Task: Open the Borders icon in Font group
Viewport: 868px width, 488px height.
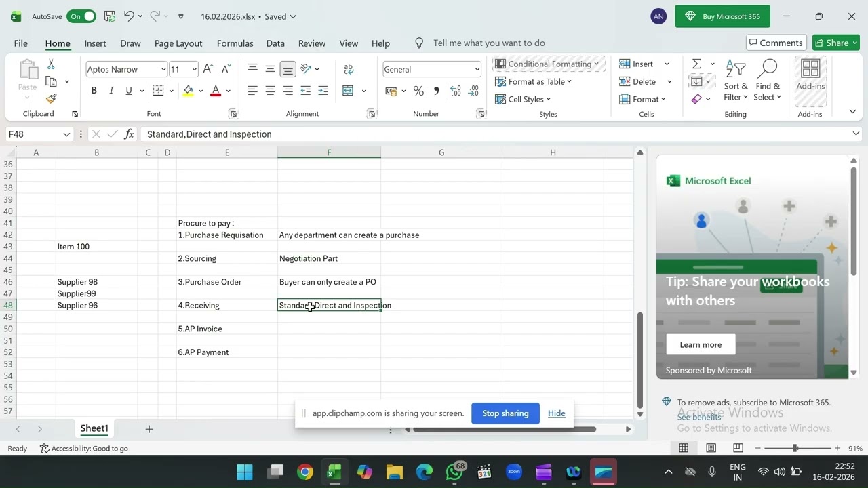Action: coord(158,90)
